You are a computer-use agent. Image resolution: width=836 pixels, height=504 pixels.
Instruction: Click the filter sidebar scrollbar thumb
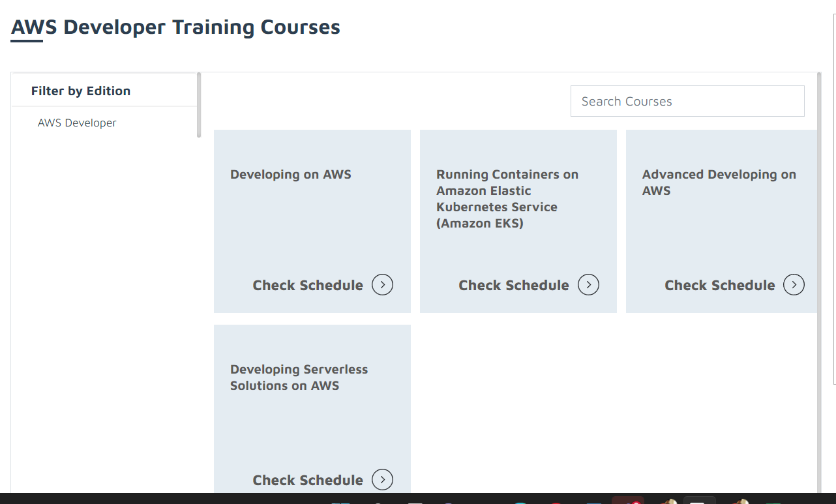(199, 105)
